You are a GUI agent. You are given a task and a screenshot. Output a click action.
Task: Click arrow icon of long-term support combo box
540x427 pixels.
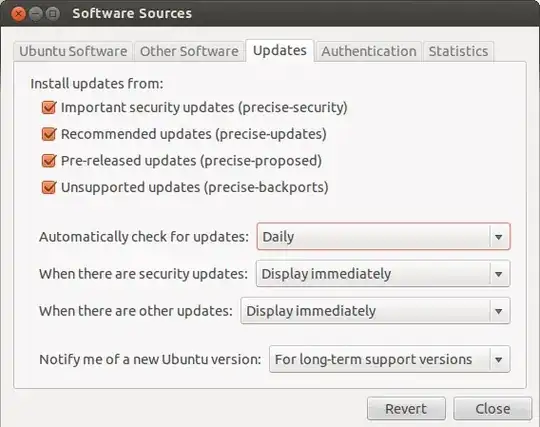tap(499, 360)
